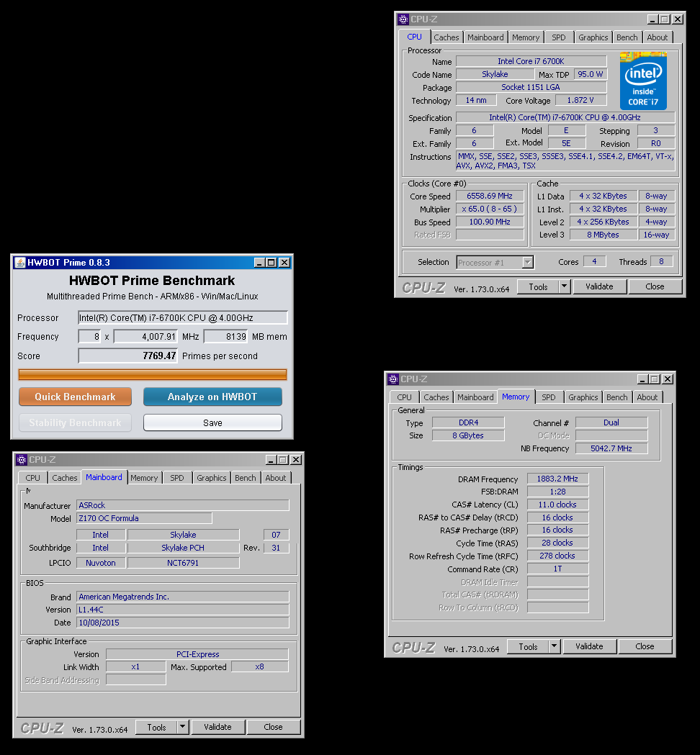
Task: Click Close button in Memory CPU-Z window
Action: [645, 646]
